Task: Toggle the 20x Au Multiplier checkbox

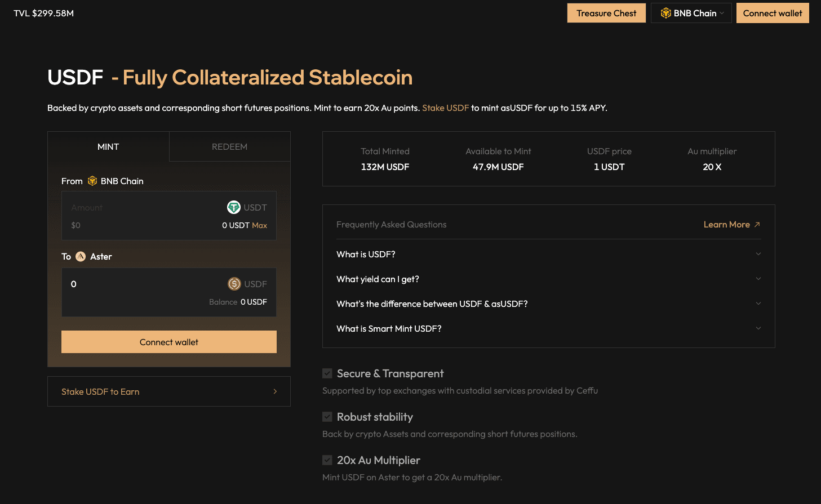Action: tap(327, 460)
